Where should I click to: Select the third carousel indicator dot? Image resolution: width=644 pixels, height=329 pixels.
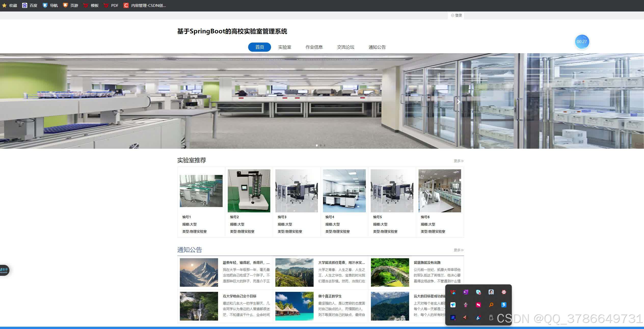click(x=325, y=145)
